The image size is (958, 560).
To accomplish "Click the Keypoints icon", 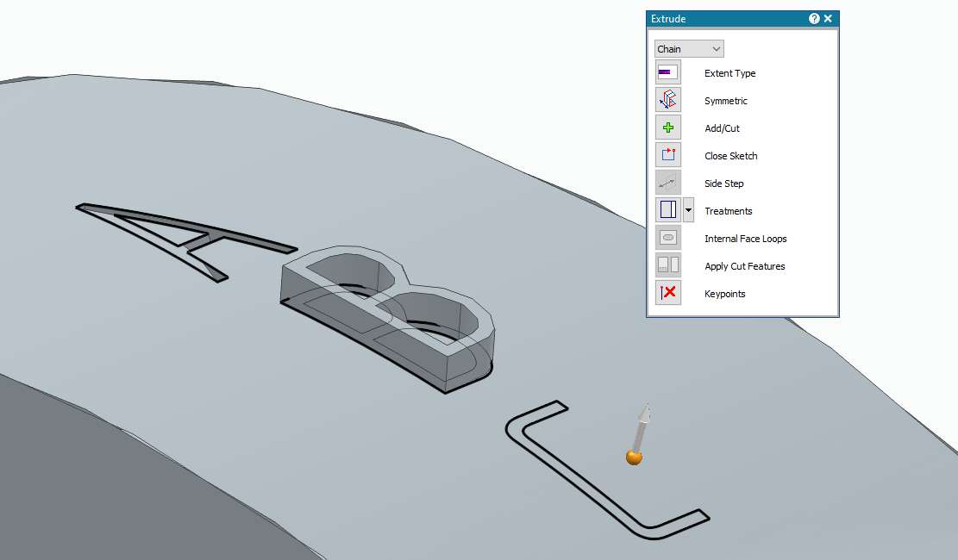I will coord(667,293).
